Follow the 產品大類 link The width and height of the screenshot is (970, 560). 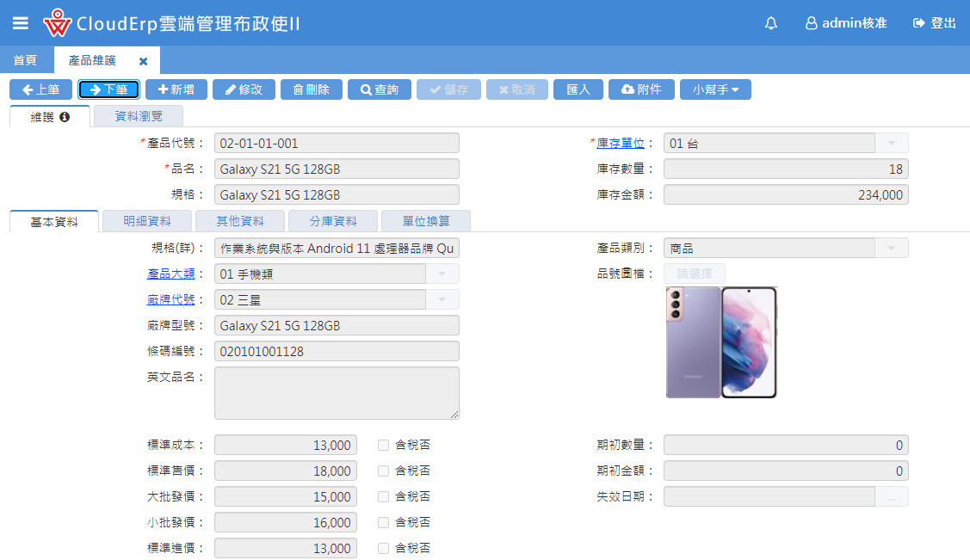pyautogui.click(x=170, y=274)
